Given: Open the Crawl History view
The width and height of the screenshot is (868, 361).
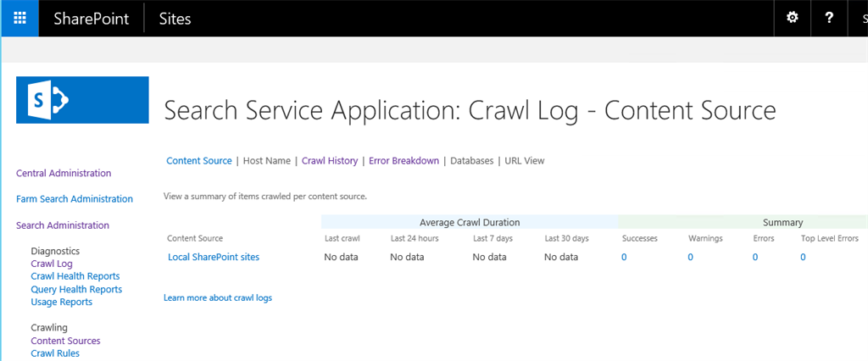Looking at the screenshot, I should [330, 161].
